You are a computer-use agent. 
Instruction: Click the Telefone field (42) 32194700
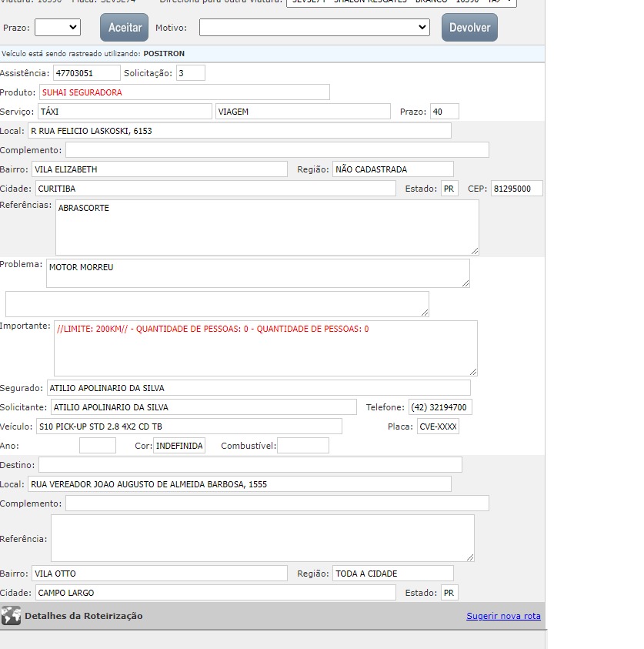point(440,407)
